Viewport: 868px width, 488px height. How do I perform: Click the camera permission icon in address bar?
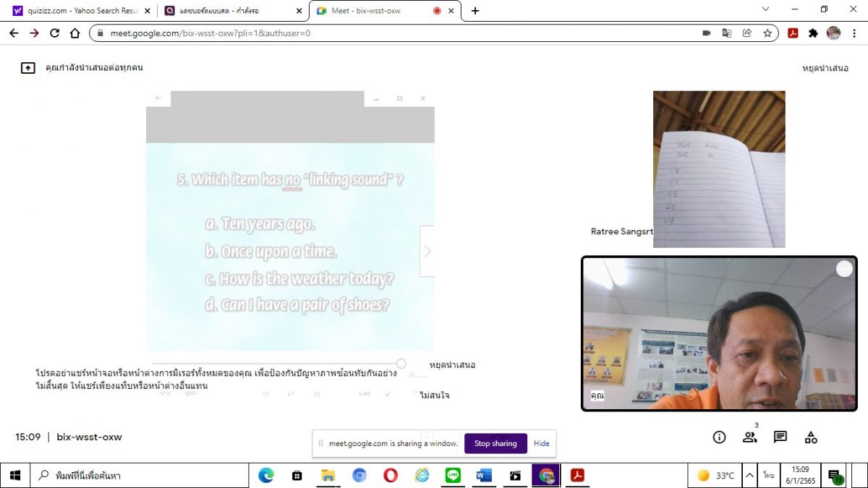click(x=707, y=33)
